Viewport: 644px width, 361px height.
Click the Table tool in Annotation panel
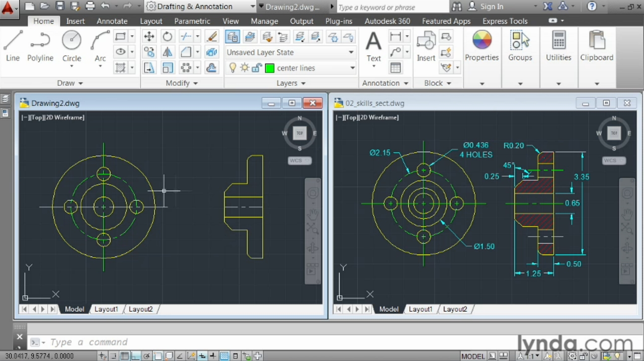pyautogui.click(x=396, y=68)
